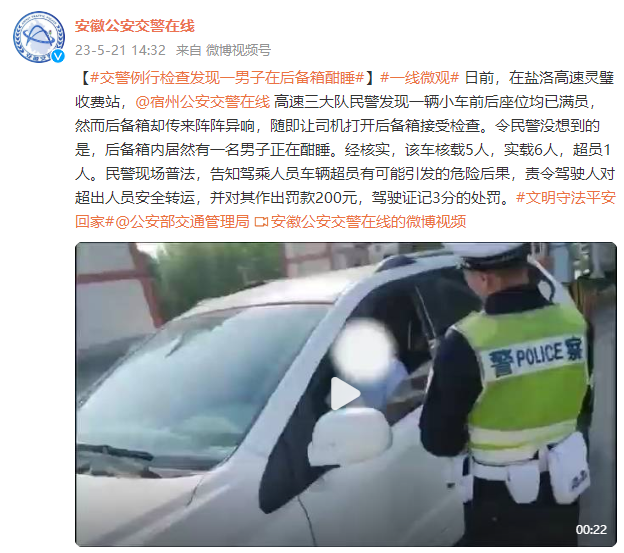This screenshot has width=624, height=553.
Task: Open the 安徽公安交警在线的微博视频 link
Action: coord(369,222)
